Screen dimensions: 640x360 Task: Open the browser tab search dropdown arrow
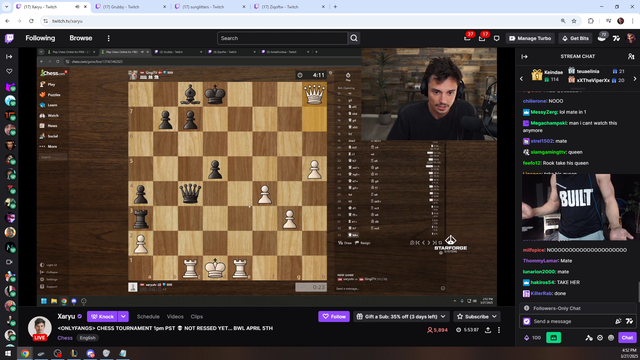click(x=7, y=7)
